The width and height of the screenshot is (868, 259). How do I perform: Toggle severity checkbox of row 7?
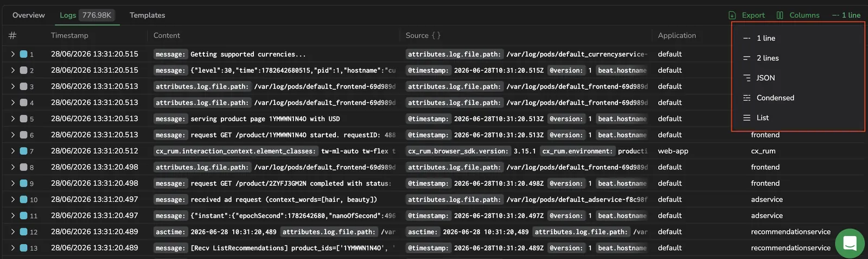click(x=24, y=151)
